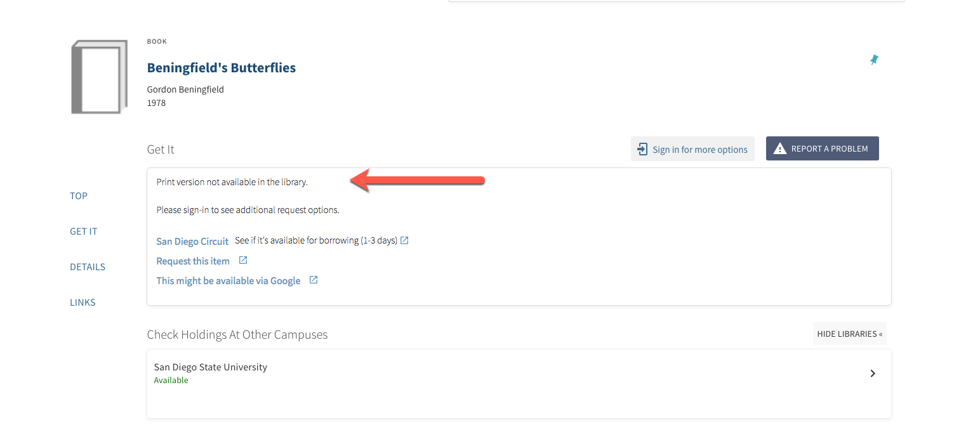Click the Request this item link
Image resolution: width=980 pixels, height=437 pixels.
pos(193,261)
